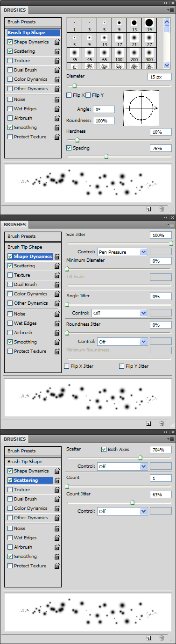
Task: Enable the Flip Y Jitter checkbox
Action: point(122,366)
